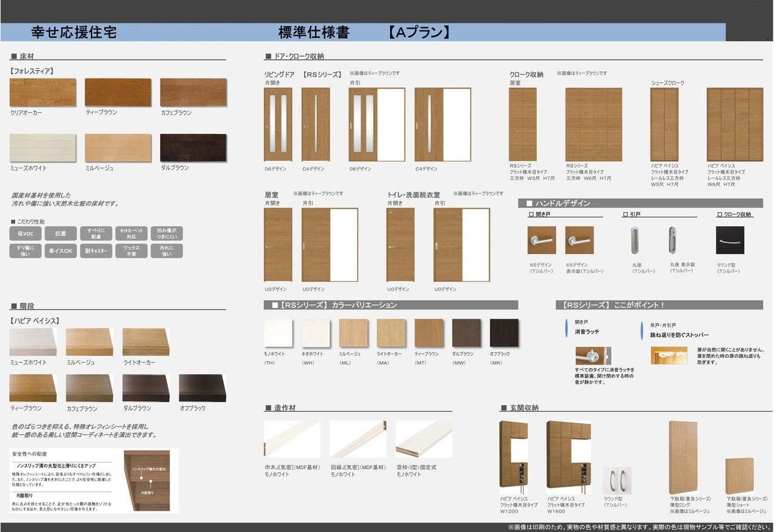Viewport: 780px width, 532px height.
Task: Choose the トイレ・洗面脱衣室 片開き door
Action: tap(401, 245)
